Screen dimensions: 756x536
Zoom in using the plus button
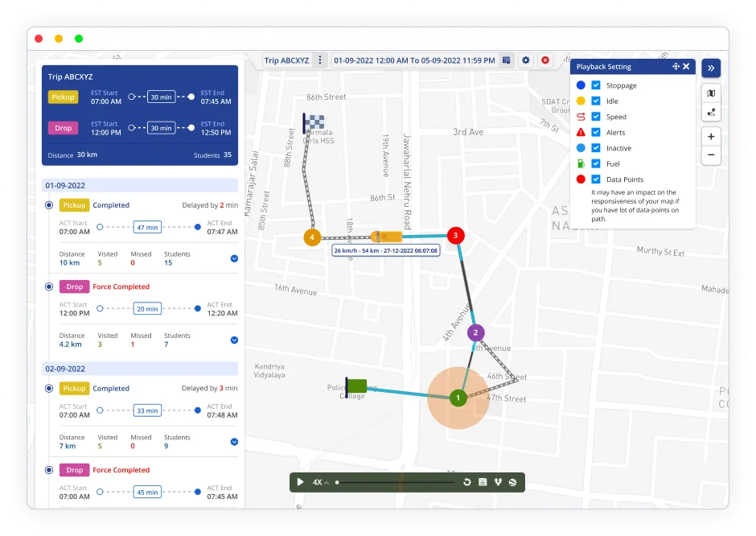(x=711, y=136)
